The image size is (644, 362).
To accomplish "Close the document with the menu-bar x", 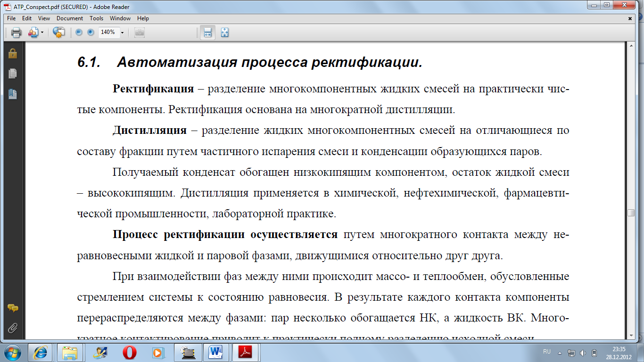I will coord(630,18).
